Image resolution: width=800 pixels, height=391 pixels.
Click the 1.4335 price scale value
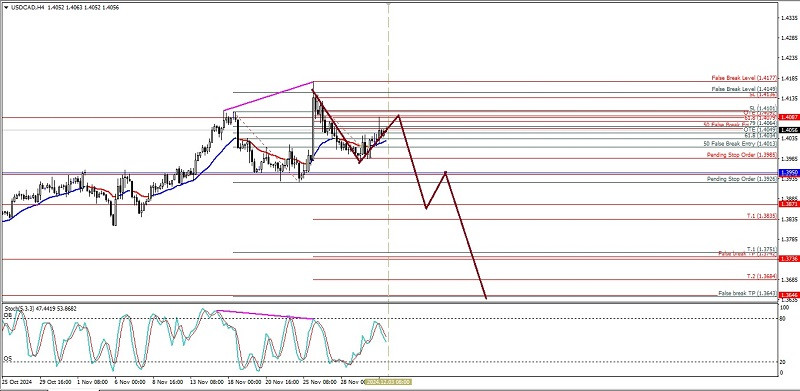pos(789,17)
